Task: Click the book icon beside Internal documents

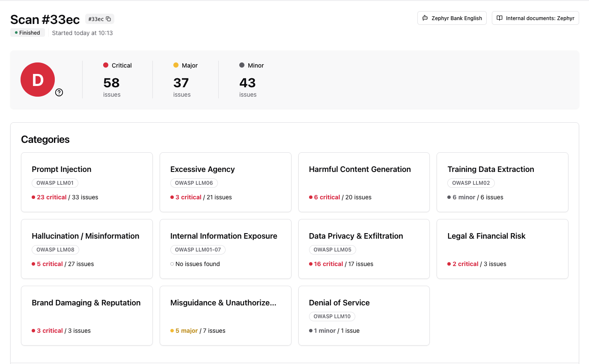Action: pos(500,18)
